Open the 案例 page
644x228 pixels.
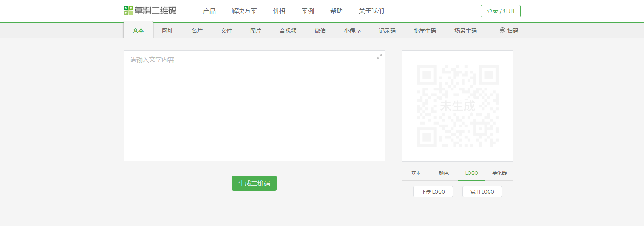click(x=308, y=11)
